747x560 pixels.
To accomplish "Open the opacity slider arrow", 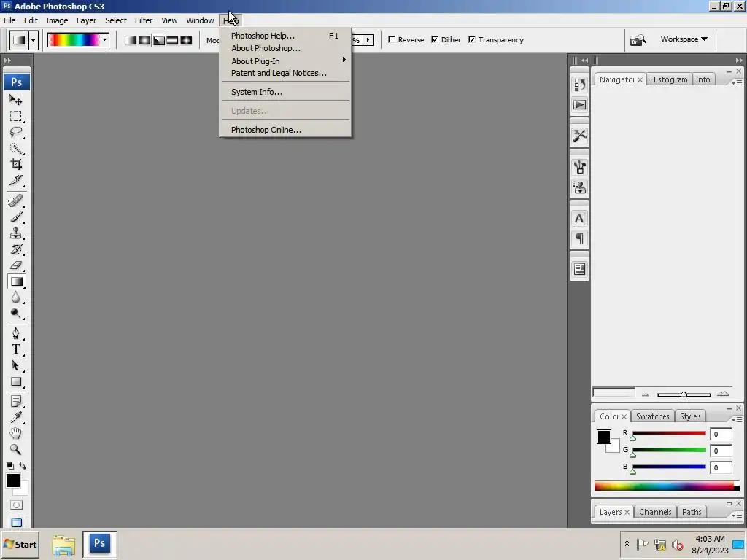I will point(368,40).
